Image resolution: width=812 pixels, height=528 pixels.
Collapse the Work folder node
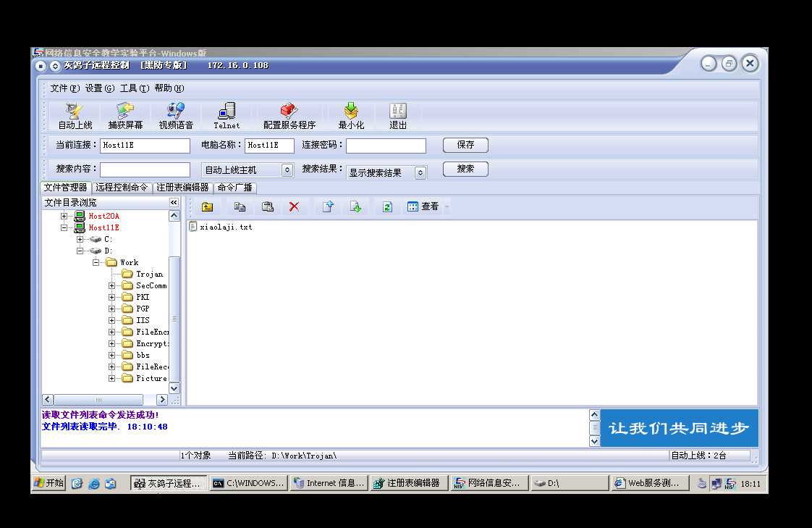coord(96,263)
